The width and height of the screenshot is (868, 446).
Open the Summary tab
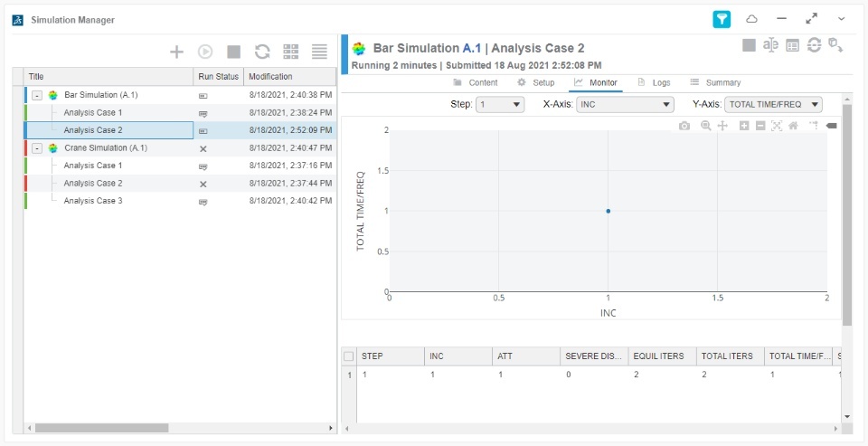pos(715,82)
